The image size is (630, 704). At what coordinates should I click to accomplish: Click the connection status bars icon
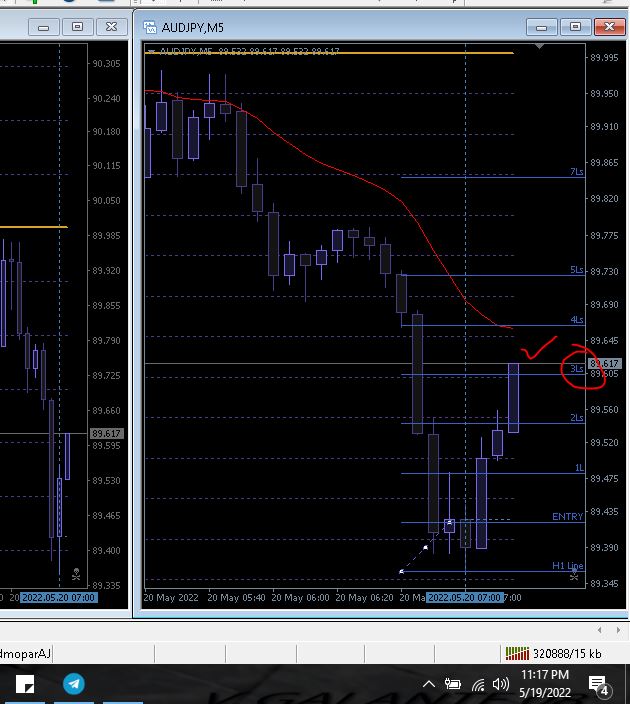pyautogui.click(x=517, y=653)
